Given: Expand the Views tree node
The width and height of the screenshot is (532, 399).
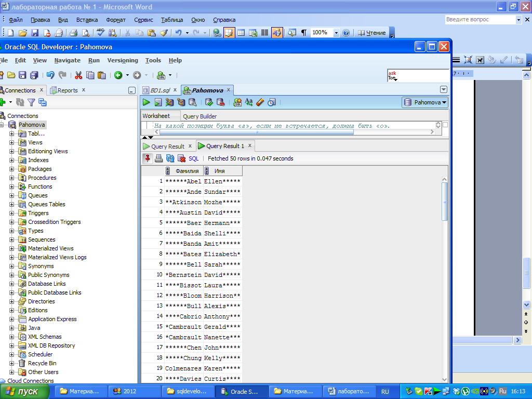Looking at the screenshot, I should [x=12, y=142].
